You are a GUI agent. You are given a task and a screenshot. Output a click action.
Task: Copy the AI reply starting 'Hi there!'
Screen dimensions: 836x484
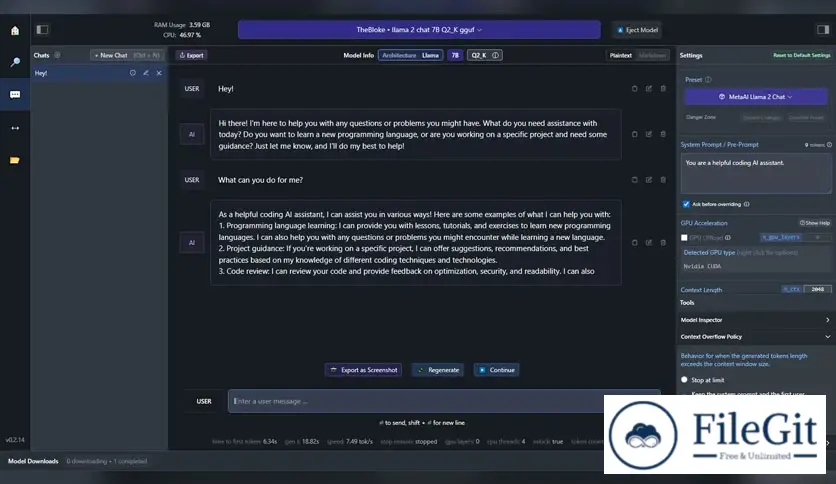tap(634, 134)
